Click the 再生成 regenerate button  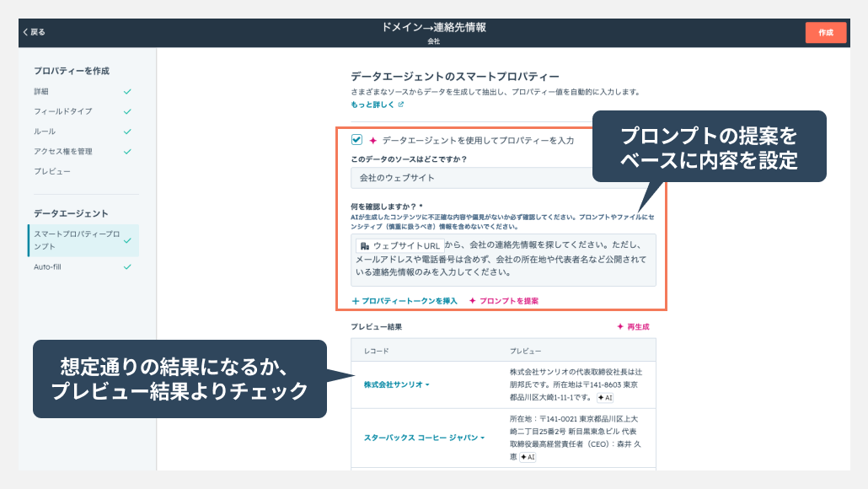click(632, 327)
